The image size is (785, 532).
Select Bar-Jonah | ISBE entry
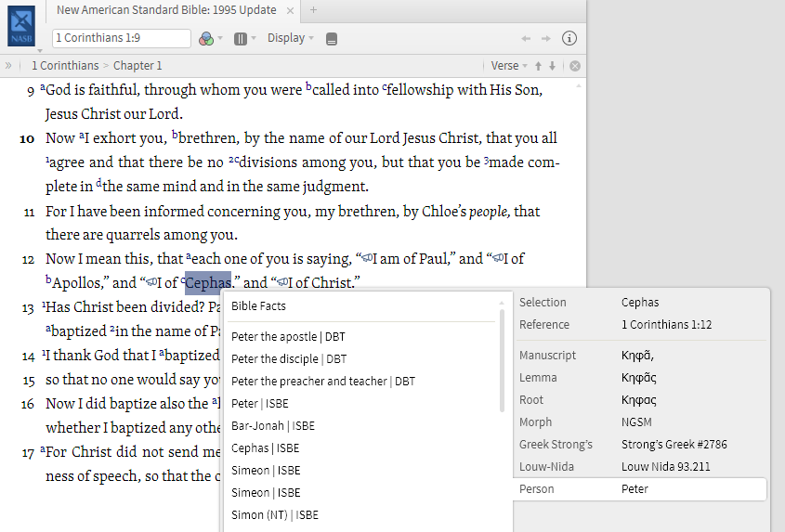(x=273, y=426)
